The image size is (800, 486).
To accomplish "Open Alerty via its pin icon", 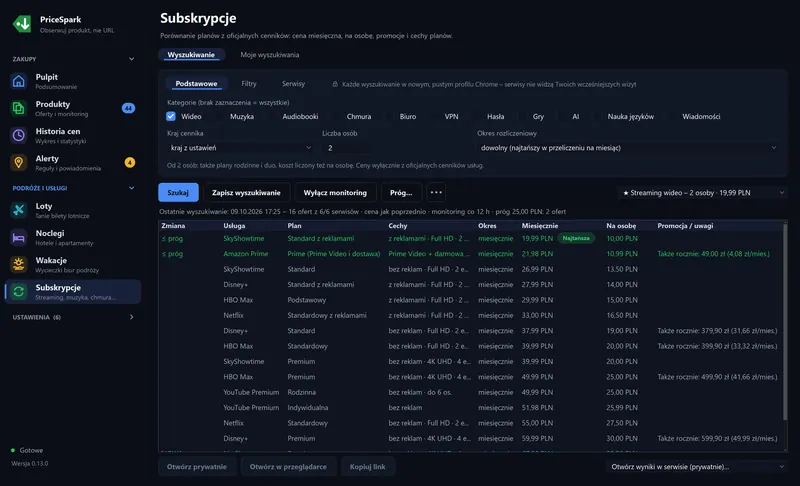I will (19, 162).
